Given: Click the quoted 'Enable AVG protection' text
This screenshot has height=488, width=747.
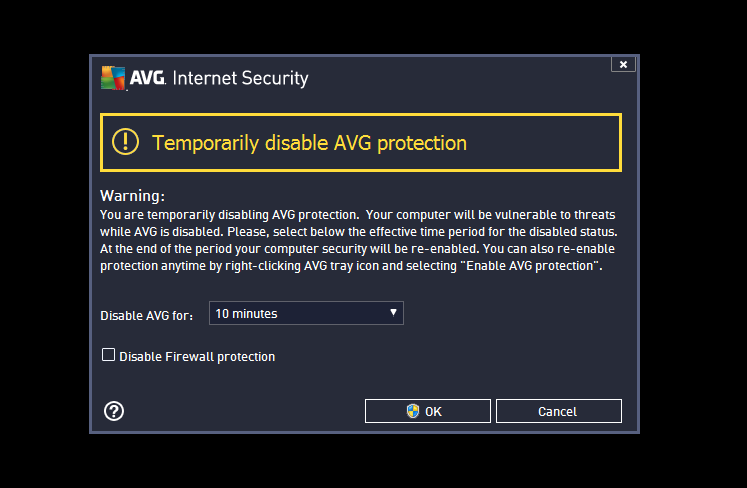Looking at the screenshot, I should 529,266.
